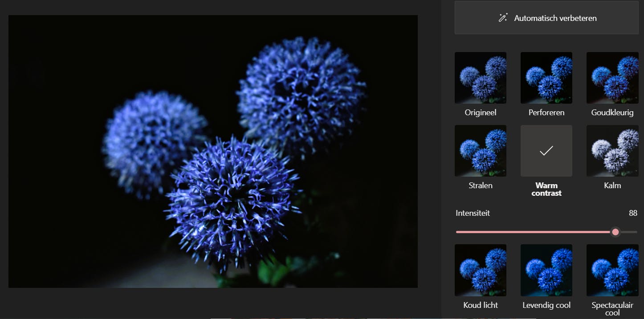Apply the Stralen filter thumbnail
Screen dimensions: 644x319
(x=481, y=151)
